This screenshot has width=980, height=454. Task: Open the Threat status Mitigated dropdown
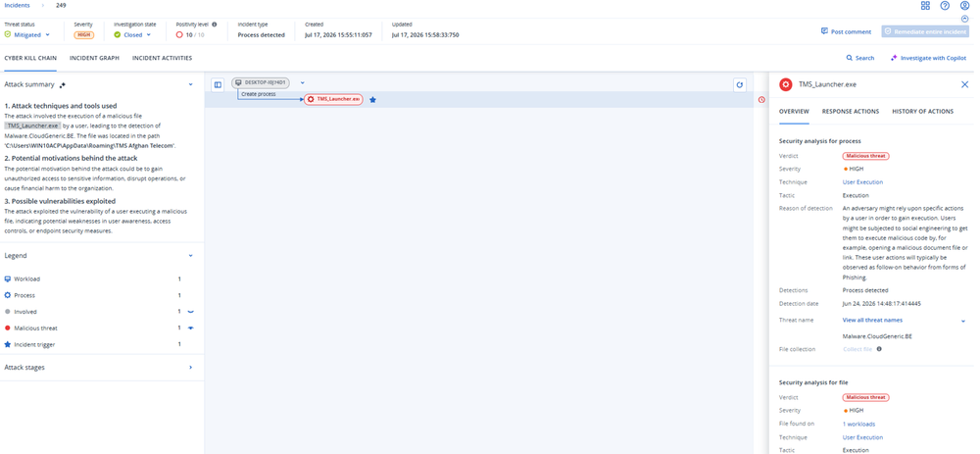pos(27,35)
